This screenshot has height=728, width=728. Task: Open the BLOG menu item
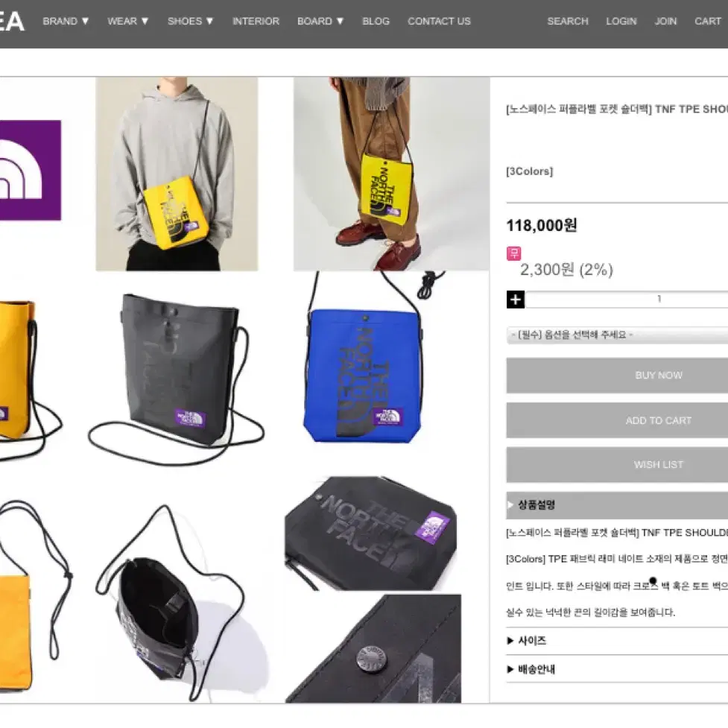(x=376, y=21)
